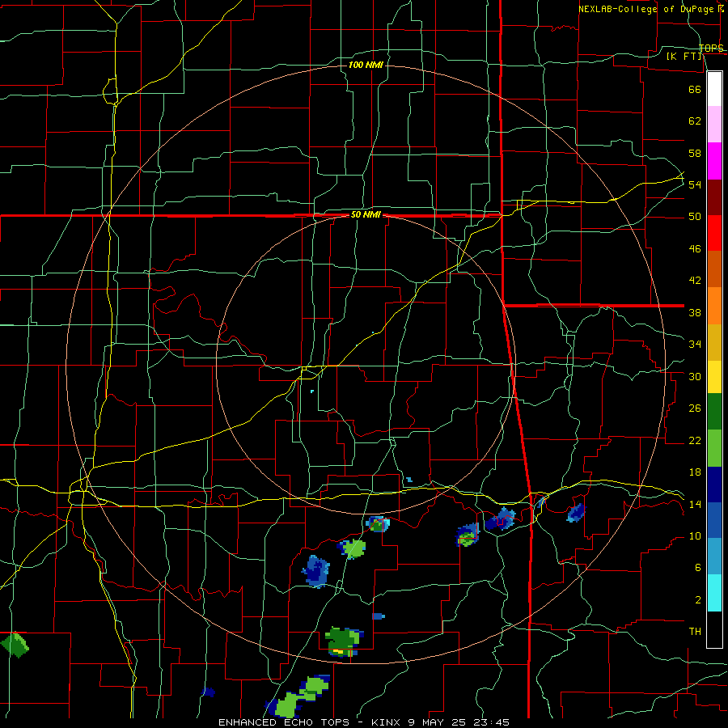Click the "38" legend value
The image size is (728, 728).
[x=695, y=312]
